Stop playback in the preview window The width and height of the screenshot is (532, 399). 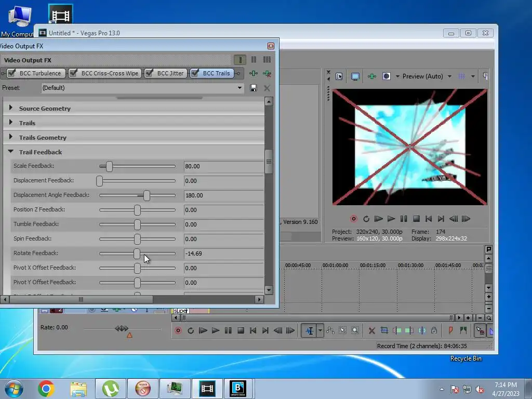(416, 219)
